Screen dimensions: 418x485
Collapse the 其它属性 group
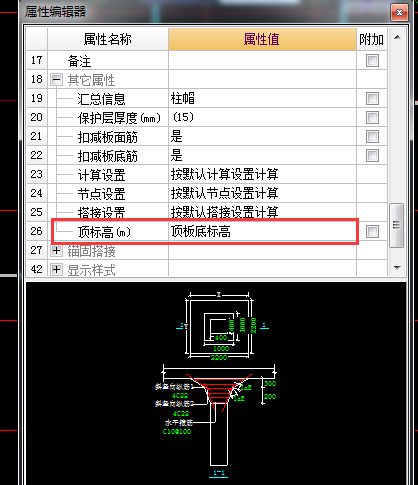tap(56, 80)
